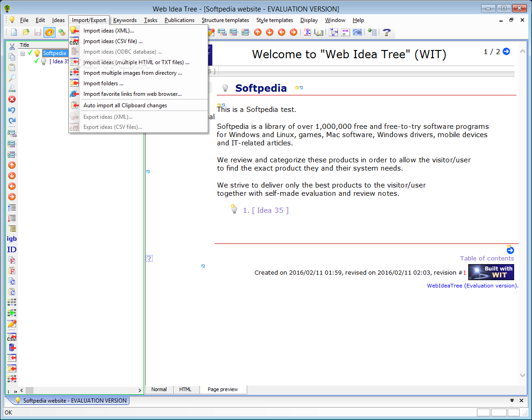Toggle green checkmark beside [ Idea 35 ] item
The height and width of the screenshot is (420, 532).
click(36, 61)
